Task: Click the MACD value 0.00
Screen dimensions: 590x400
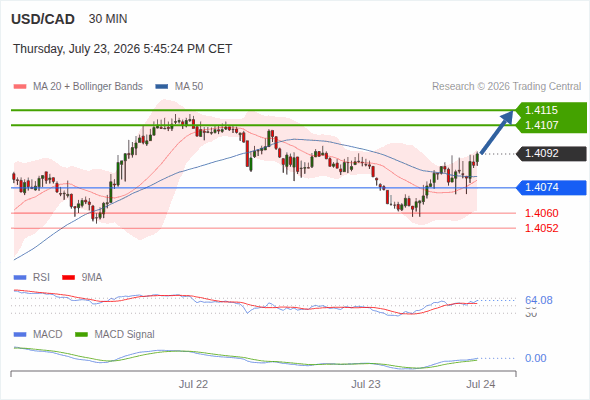Action: pyautogui.click(x=535, y=358)
